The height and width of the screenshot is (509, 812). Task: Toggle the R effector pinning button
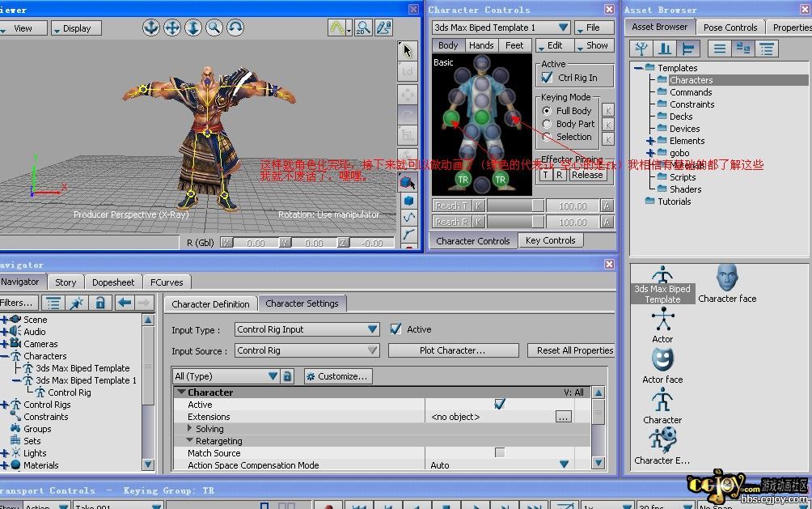560,175
